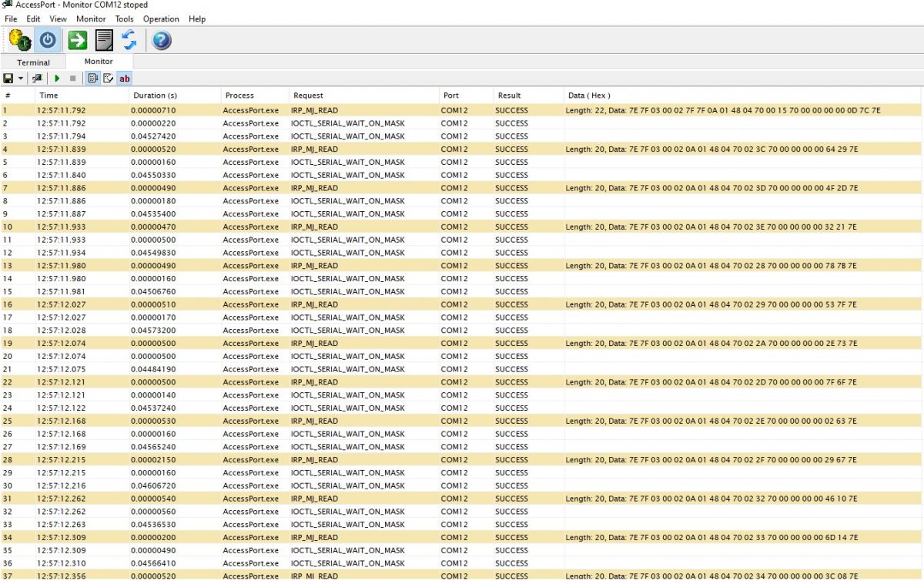This screenshot has width=924, height=581.
Task: Switch to the Terminal tab
Action: point(33,62)
